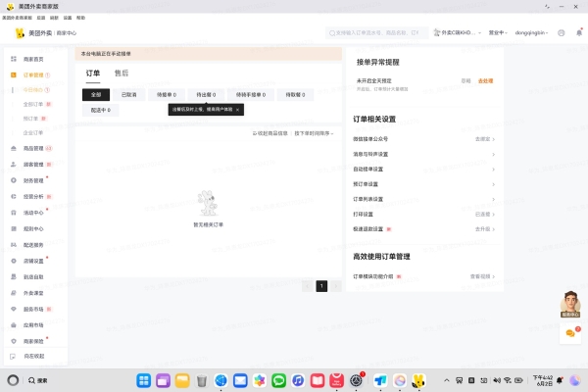The height and width of the screenshot is (392, 588).
Task: Open 活动中心 sidebar icon
Action: [x=14, y=213]
